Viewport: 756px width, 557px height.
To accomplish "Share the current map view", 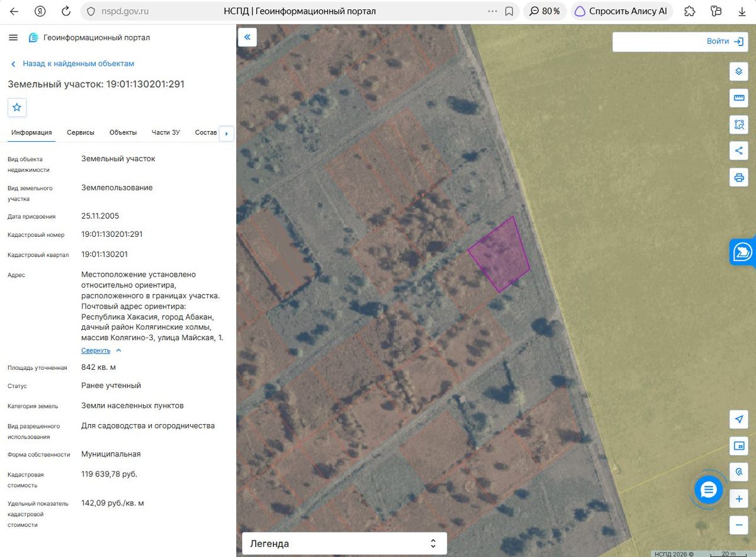I will (x=739, y=151).
